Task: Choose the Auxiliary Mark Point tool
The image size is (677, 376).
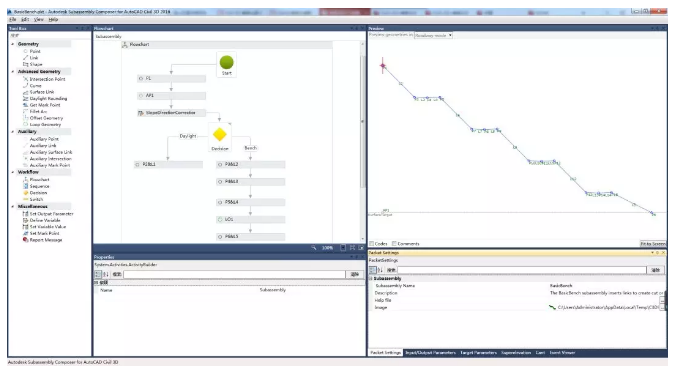Action: coord(50,165)
